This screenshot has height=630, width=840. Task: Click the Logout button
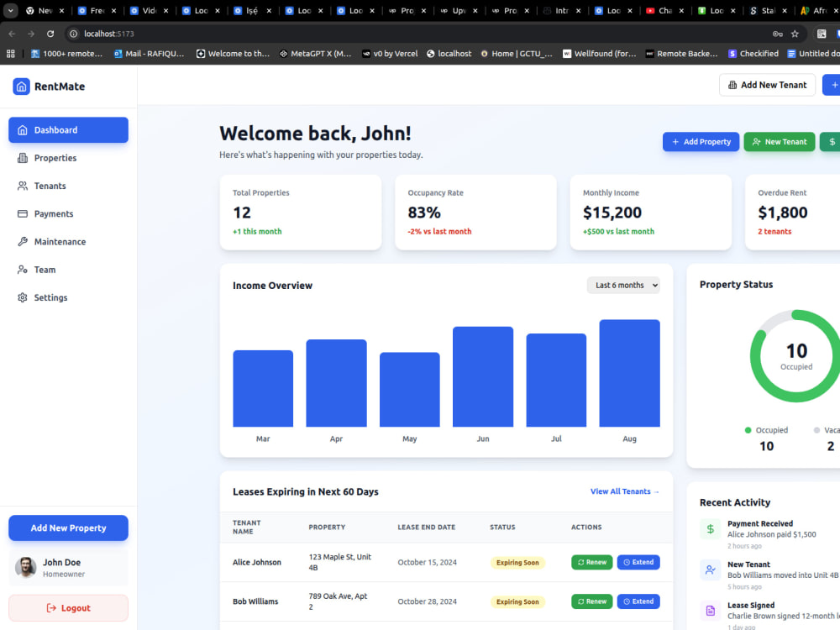tap(68, 608)
